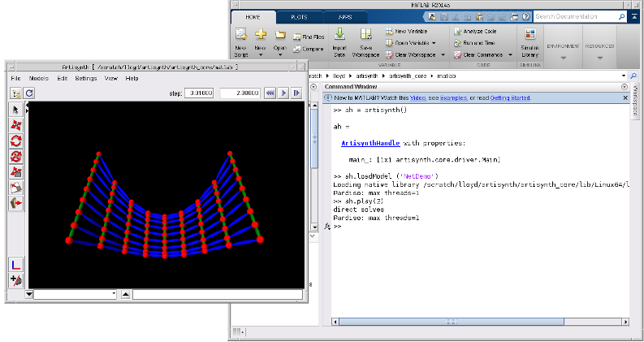The width and height of the screenshot is (644, 342).
Task: Click the single step forward button
Action: tap(296, 93)
